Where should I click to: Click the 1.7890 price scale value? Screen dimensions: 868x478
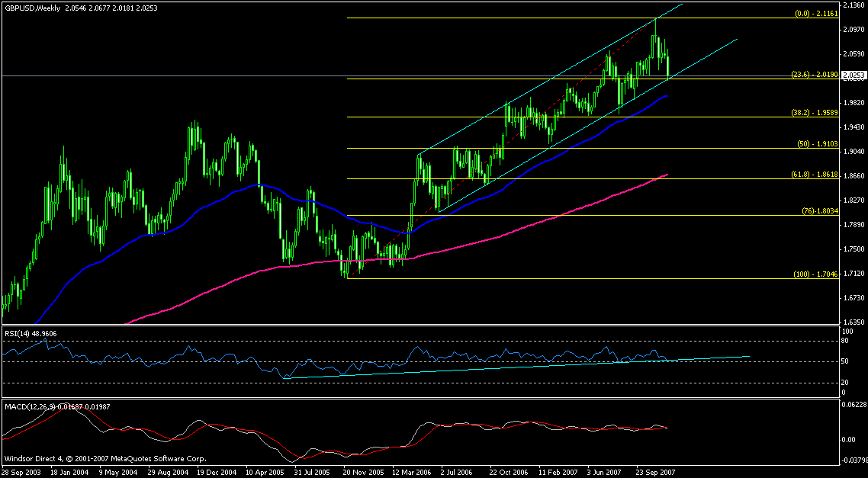click(x=853, y=225)
